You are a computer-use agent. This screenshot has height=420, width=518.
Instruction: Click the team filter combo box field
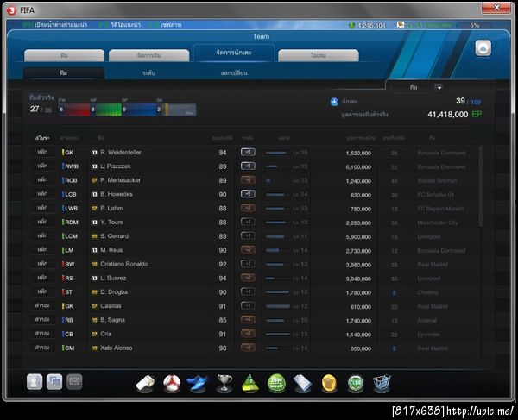pyautogui.click(x=417, y=87)
